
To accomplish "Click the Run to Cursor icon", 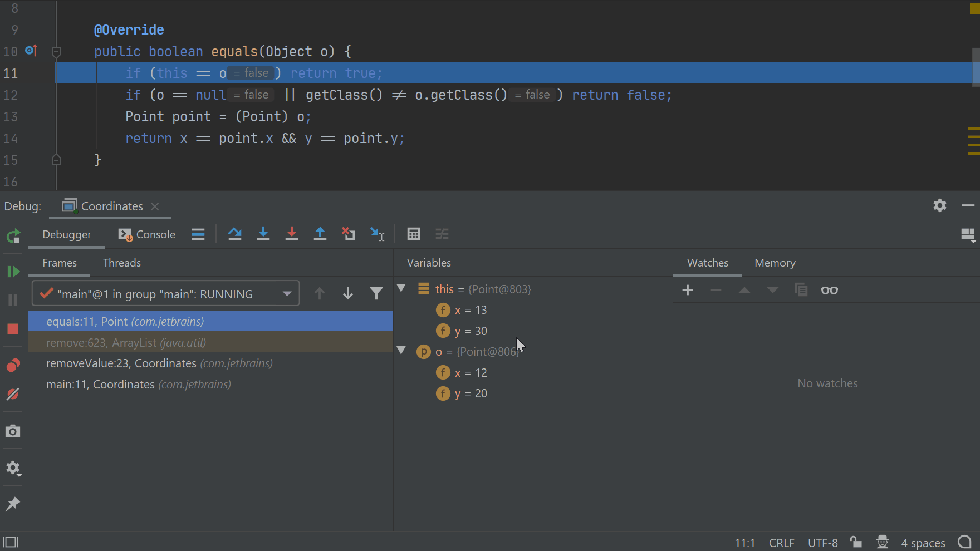I will [378, 234].
